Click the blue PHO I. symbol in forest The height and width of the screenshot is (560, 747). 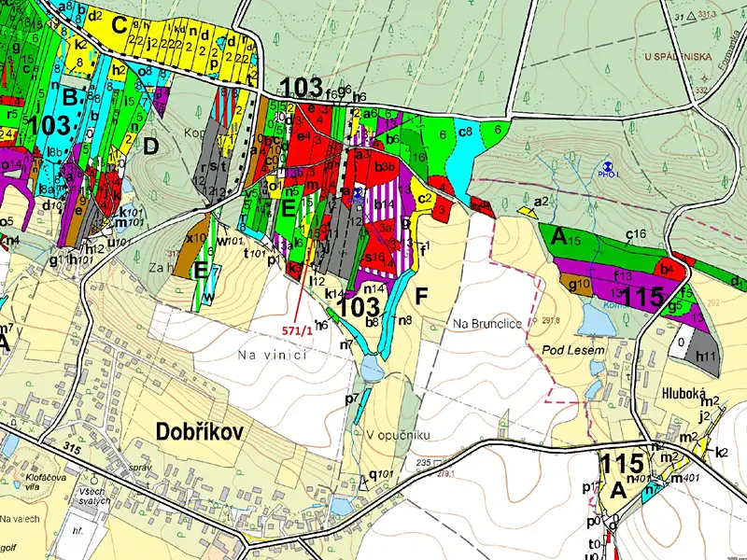pyautogui.click(x=607, y=166)
